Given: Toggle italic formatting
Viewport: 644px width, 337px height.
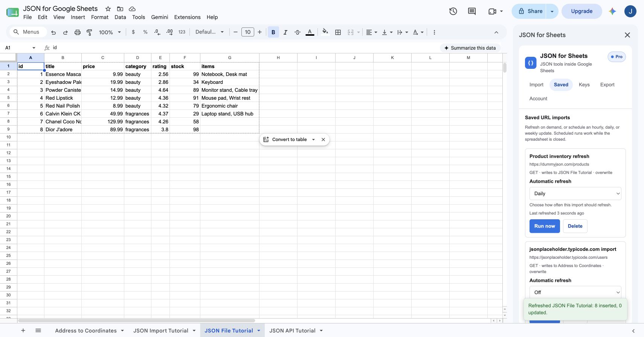Looking at the screenshot, I should pos(285,32).
